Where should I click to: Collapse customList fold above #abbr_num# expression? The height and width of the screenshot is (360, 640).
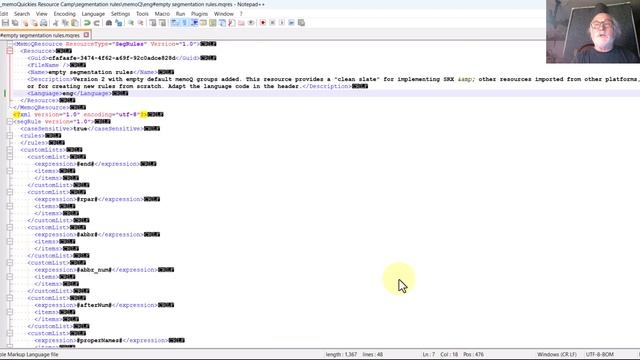[x=10, y=263]
